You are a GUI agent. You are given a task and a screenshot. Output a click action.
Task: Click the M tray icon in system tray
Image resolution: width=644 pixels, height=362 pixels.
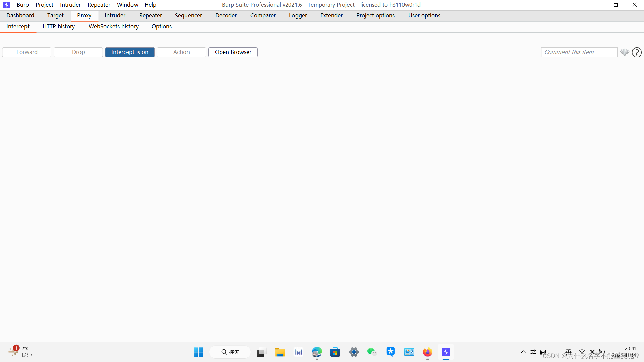tap(543, 352)
